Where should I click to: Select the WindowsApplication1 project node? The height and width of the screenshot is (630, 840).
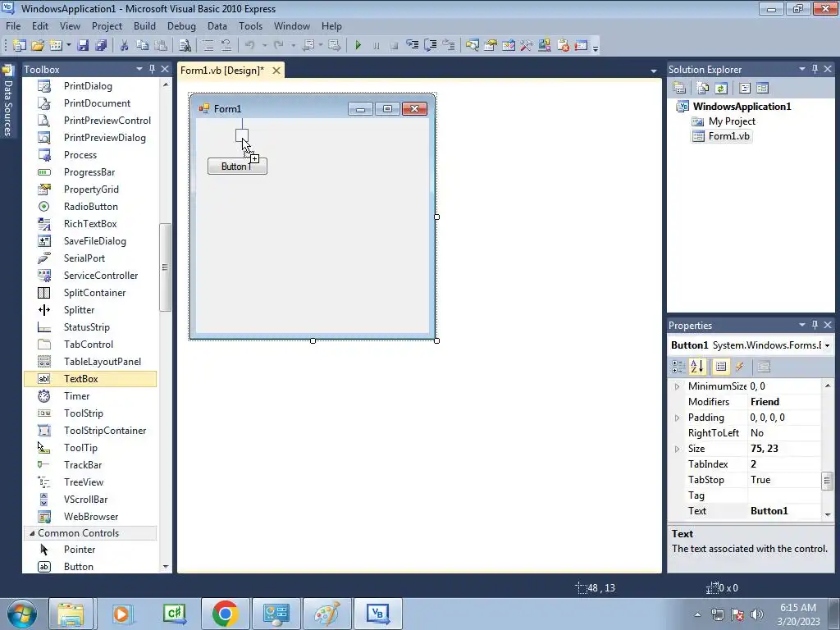point(742,106)
